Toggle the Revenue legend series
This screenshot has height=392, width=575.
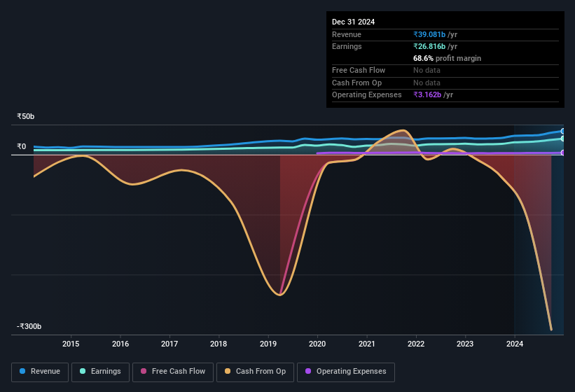[40, 372]
